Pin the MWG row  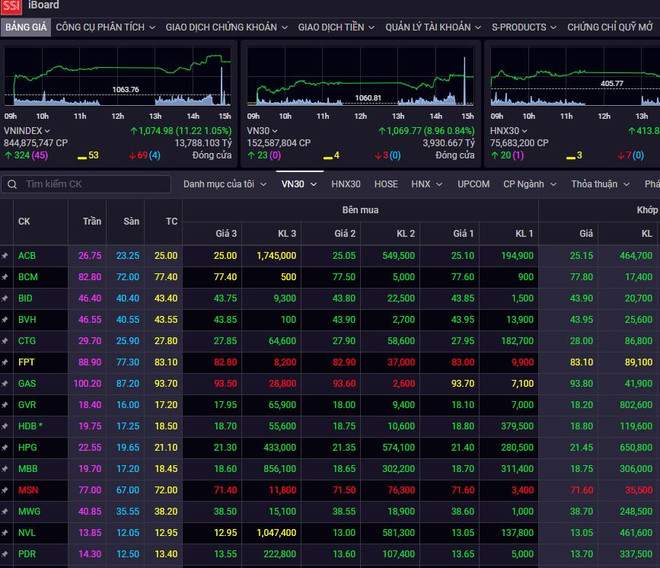[5, 512]
